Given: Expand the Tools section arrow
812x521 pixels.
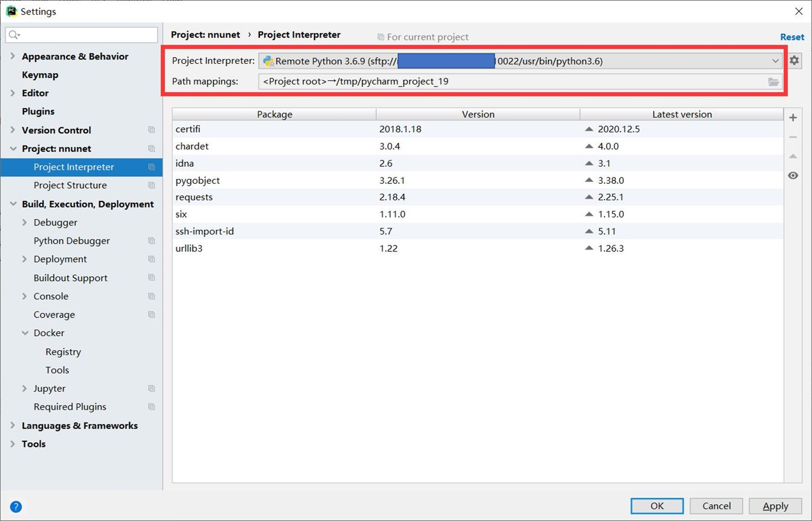Looking at the screenshot, I should [x=13, y=444].
